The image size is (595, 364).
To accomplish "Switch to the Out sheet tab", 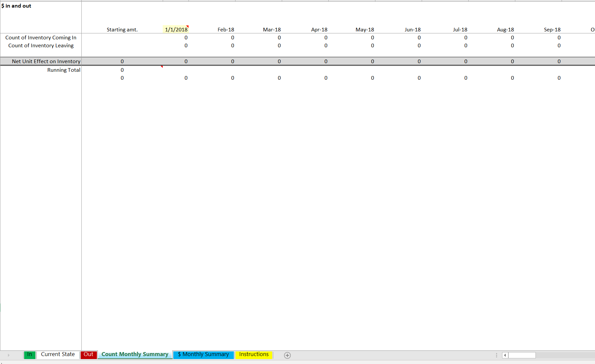I will coord(88,354).
